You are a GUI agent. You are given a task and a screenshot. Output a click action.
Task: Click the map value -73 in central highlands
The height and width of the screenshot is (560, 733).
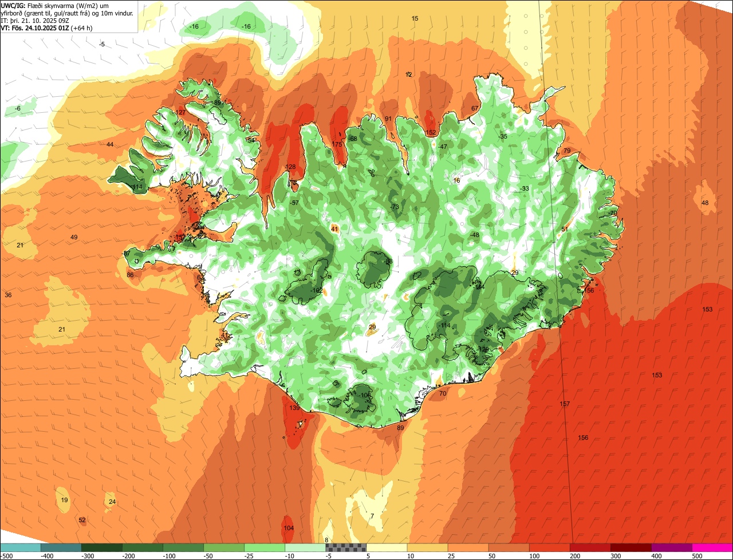point(394,207)
